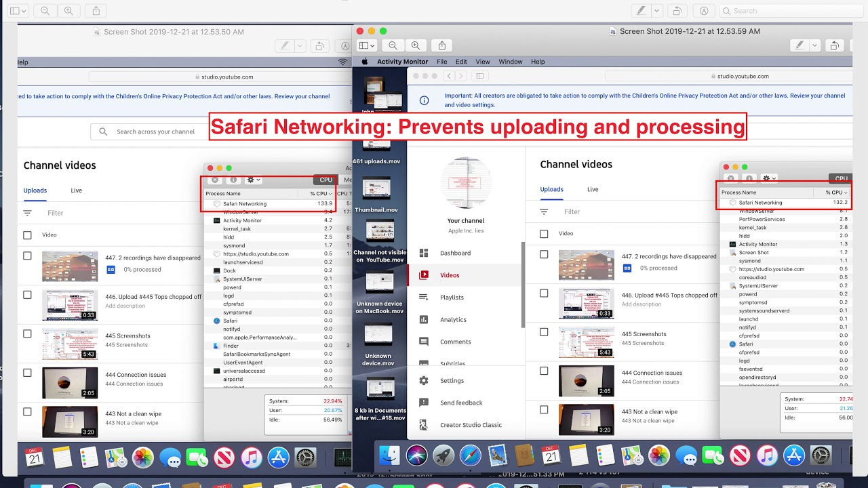
Task: Rotate using the rearmost Preview toolbar
Action: coord(677,11)
